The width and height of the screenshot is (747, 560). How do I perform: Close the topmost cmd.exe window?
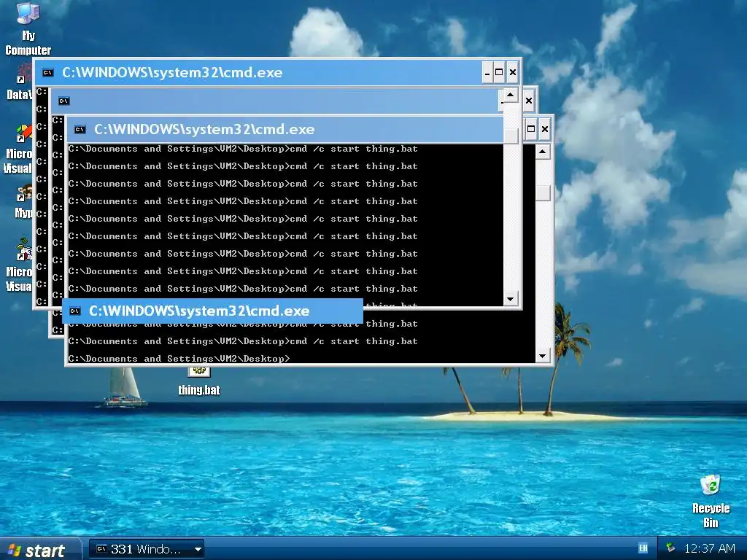[513, 72]
